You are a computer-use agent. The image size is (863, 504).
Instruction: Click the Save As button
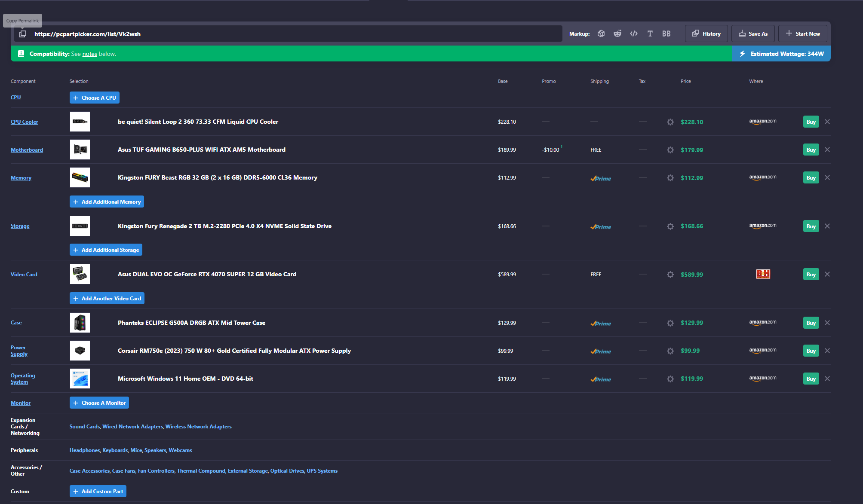tap(753, 34)
